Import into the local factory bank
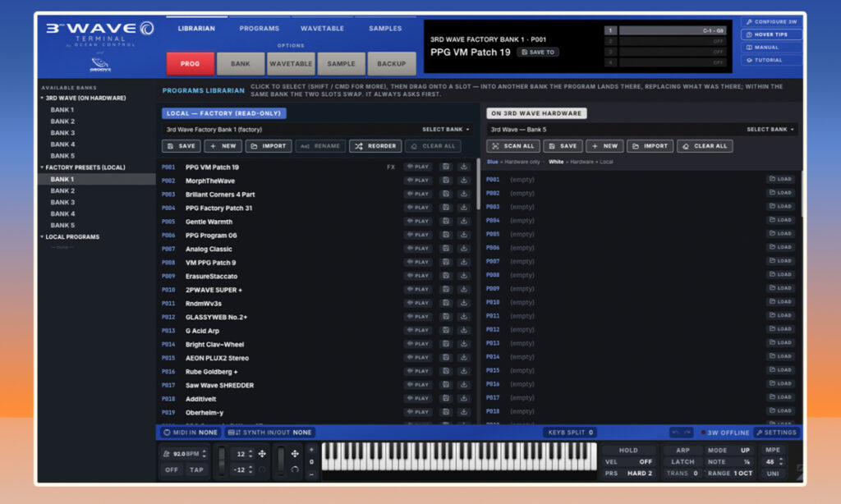This screenshot has width=841, height=504. [269, 146]
